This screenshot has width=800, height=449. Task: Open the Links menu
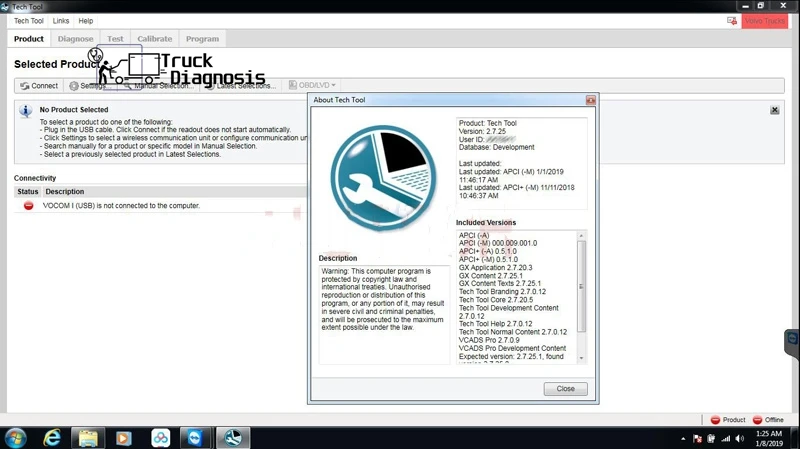tap(61, 21)
